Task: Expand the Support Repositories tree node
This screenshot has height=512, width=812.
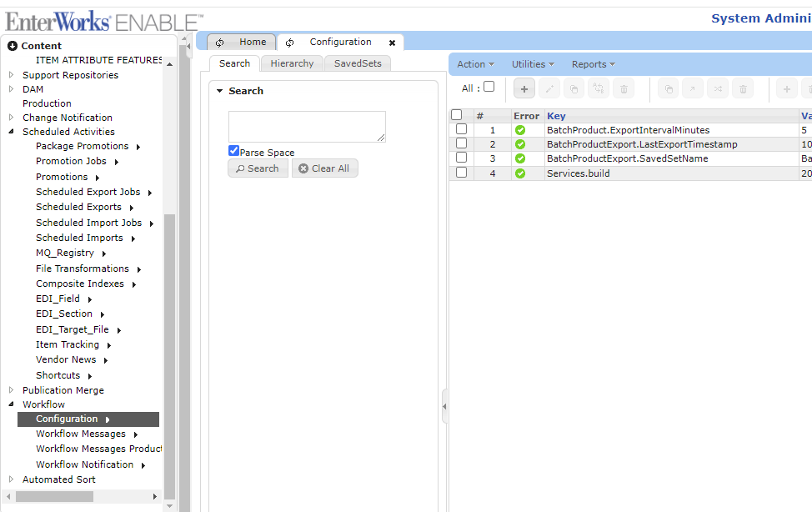Action: point(12,74)
